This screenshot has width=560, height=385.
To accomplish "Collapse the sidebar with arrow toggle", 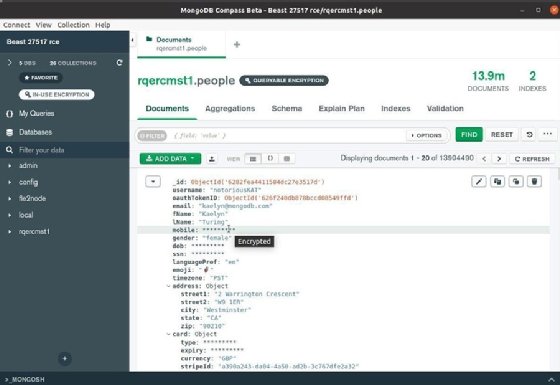I will [132, 40].
